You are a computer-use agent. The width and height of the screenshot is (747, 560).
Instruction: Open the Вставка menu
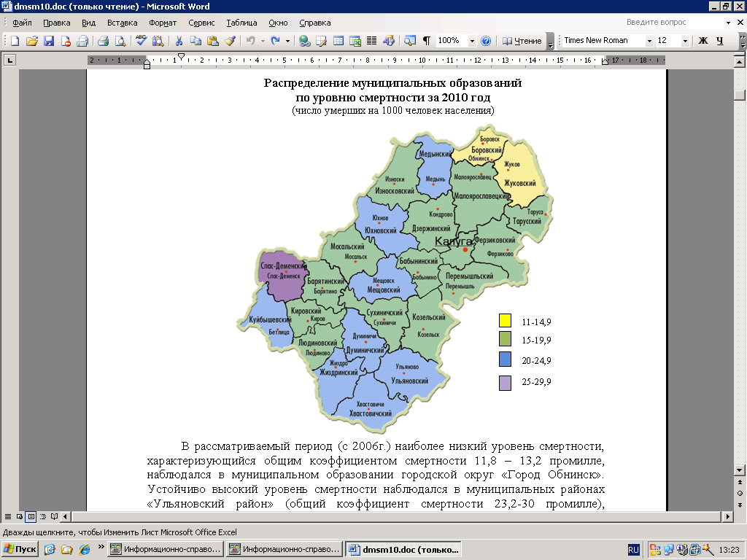click(122, 23)
